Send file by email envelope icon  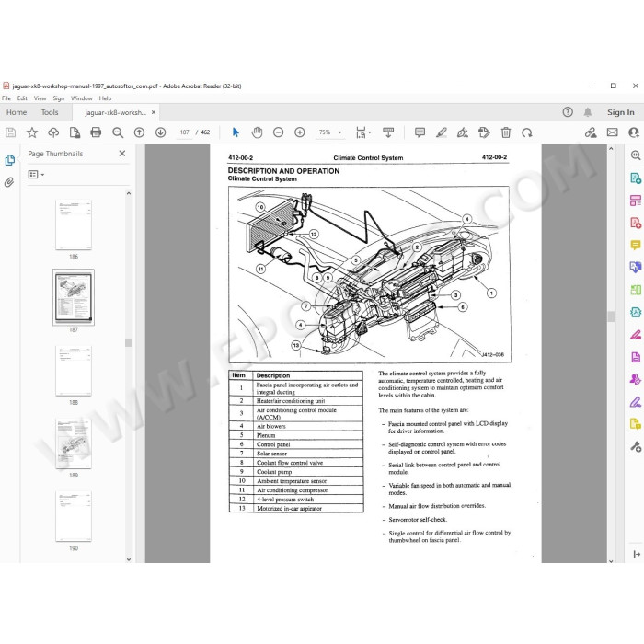pos(613,132)
